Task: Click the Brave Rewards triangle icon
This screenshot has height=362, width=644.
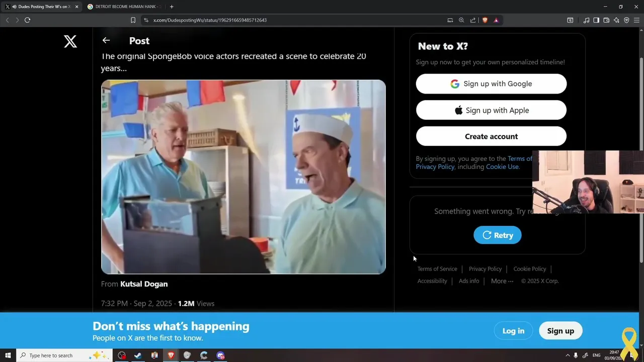Action: [x=496, y=20]
